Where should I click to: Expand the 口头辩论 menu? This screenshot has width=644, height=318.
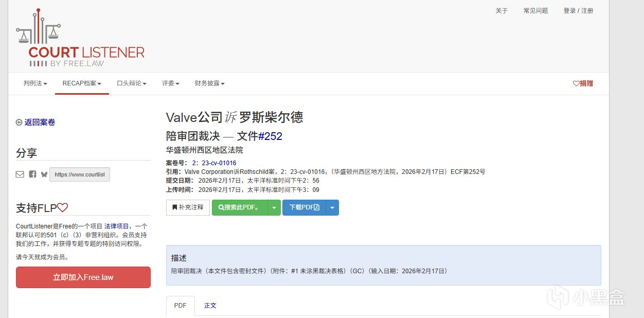[132, 83]
